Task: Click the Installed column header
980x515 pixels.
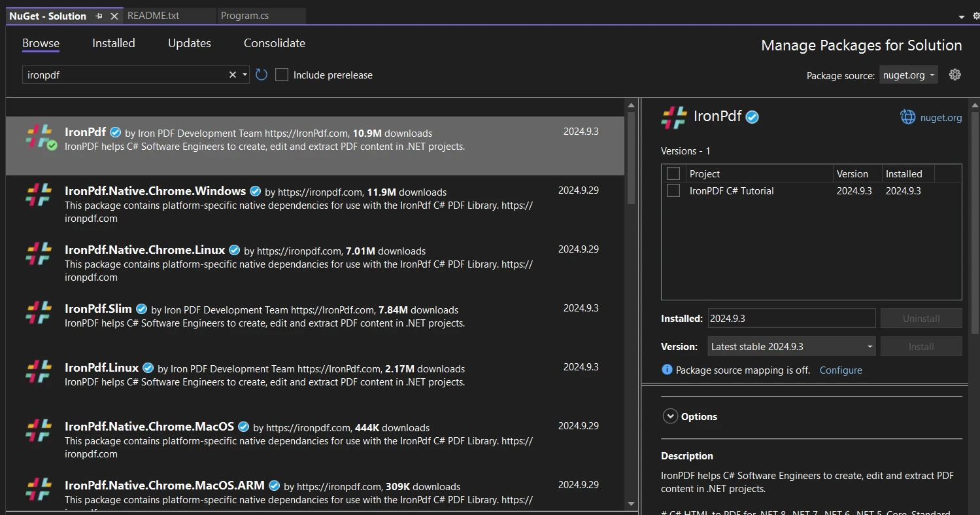Action: pos(908,173)
